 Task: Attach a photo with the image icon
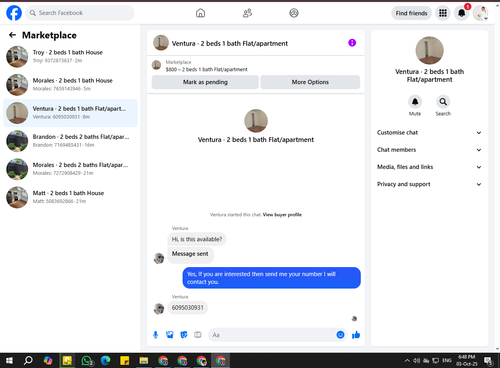tap(170, 335)
